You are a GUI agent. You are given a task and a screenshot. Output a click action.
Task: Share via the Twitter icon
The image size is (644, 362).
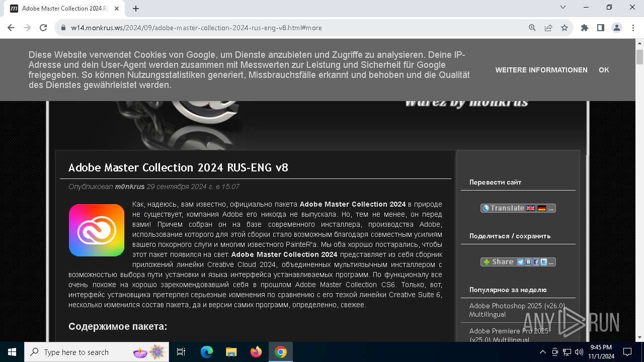(x=543, y=262)
